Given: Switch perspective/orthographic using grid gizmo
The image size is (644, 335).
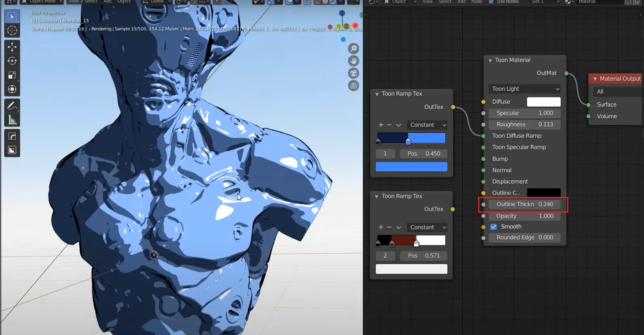Looking at the screenshot, I should [x=354, y=85].
